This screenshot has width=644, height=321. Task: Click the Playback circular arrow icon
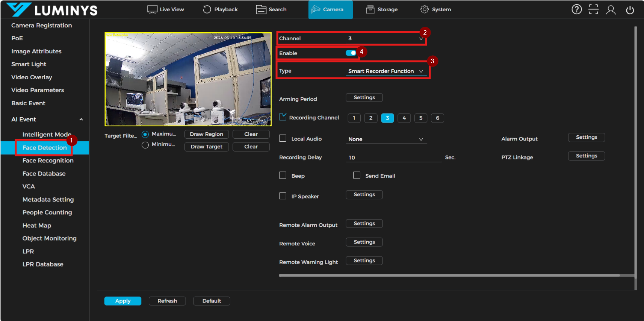point(207,9)
